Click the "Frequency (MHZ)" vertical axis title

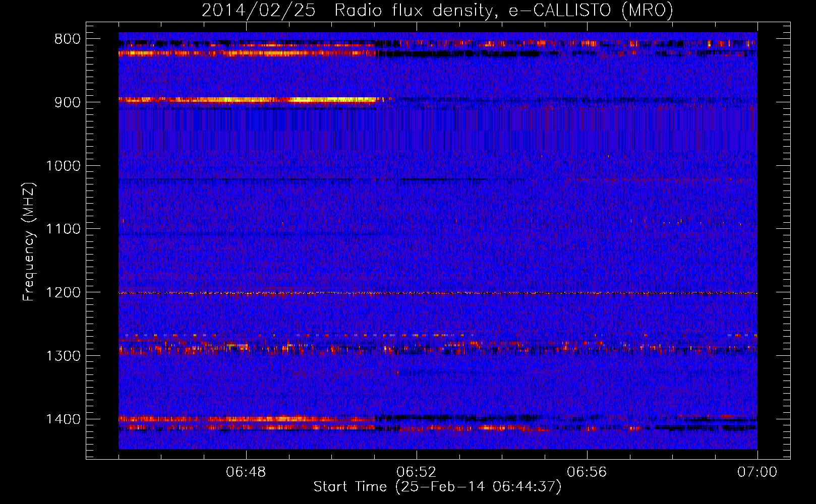pos(29,241)
